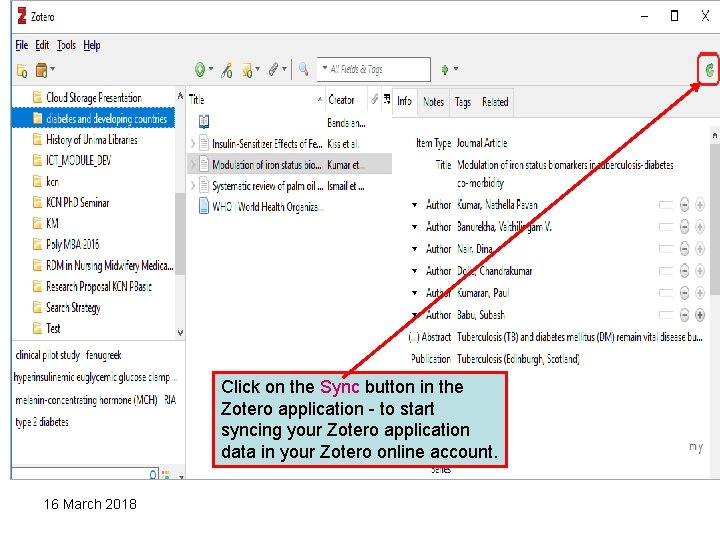
Task: Switch to the Tags tab
Action: click(463, 101)
